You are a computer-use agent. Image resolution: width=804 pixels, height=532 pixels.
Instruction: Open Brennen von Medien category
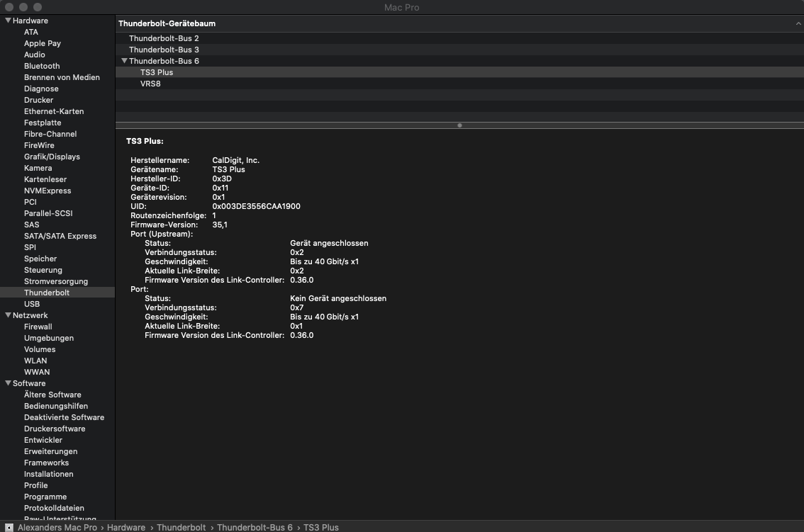pyautogui.click(x=62, y=77)
